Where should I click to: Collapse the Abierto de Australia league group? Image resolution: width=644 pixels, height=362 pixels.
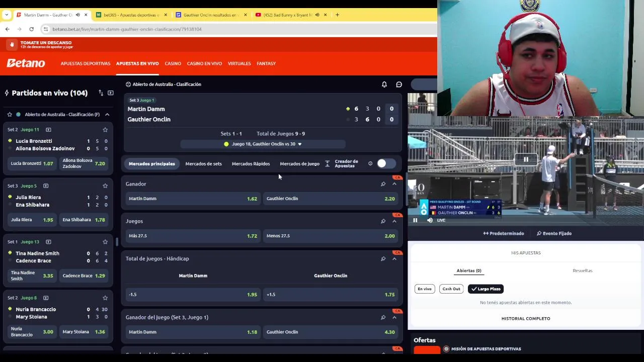point(107,115)
